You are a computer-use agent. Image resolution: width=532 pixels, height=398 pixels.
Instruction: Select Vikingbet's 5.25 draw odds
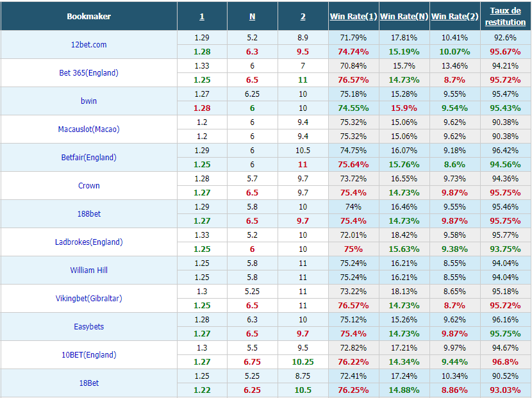coord(252,291)
